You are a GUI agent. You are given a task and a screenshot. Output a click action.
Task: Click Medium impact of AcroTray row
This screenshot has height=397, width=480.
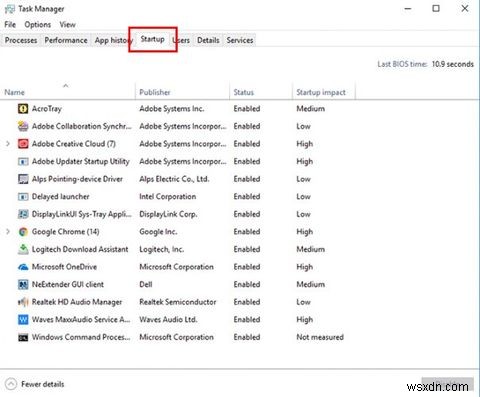pos(311,109)
